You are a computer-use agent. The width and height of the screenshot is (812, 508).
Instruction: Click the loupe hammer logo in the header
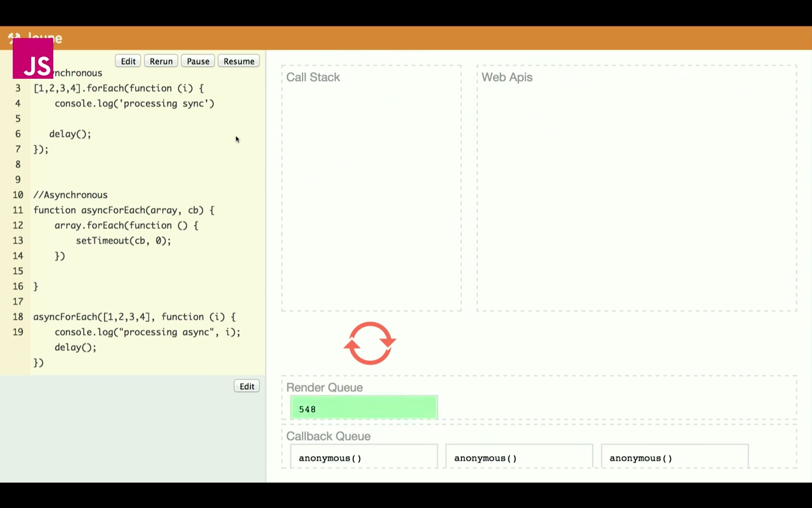[x=15, y=37]
